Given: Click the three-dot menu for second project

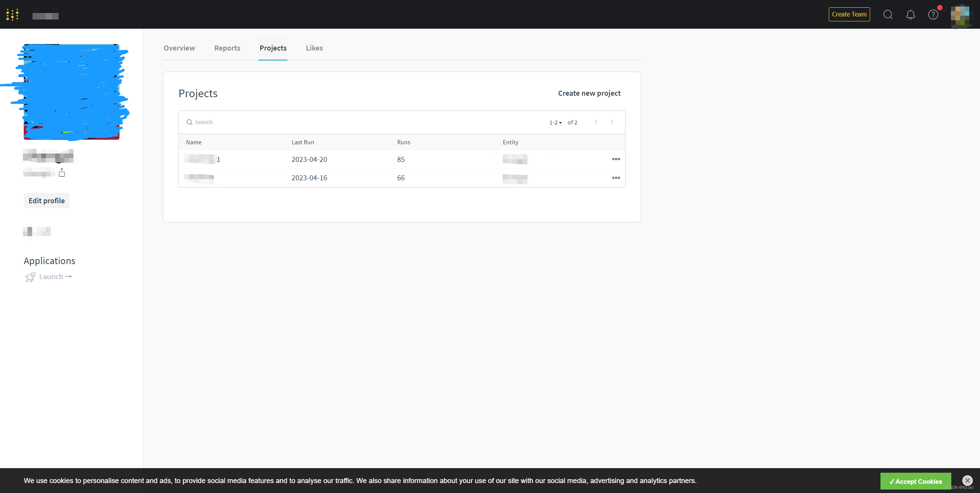Looking at the screenshot, I should (x=616, y=177).
